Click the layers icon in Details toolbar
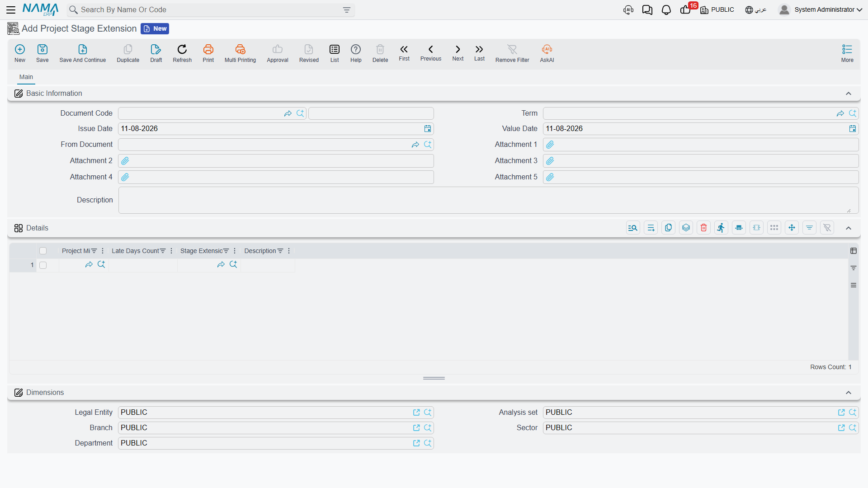Screen dimensions: 868x488 [x=686, y=228]
